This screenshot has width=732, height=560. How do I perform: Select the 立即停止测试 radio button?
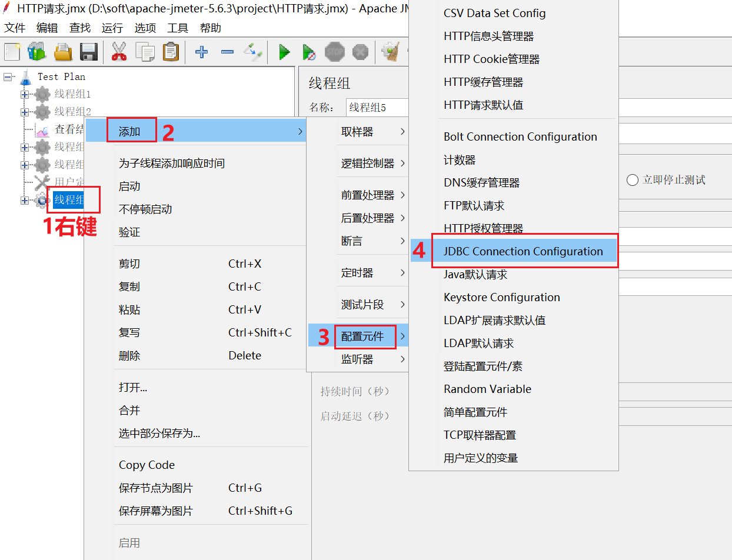click(x=633, y=180)
